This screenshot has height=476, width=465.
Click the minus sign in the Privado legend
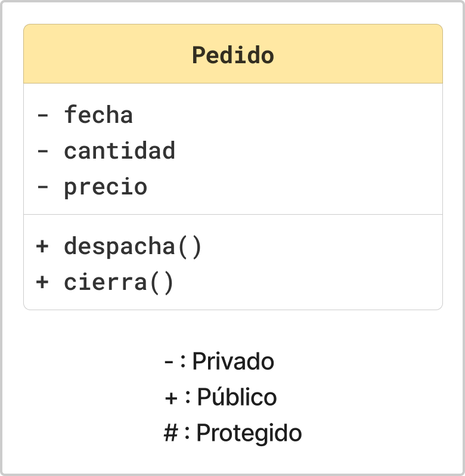tap(169, 362)
